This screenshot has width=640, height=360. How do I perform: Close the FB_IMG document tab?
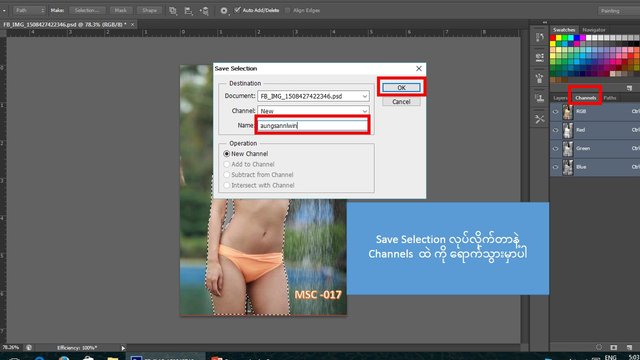pyautogui.click(x=132, y=24)
